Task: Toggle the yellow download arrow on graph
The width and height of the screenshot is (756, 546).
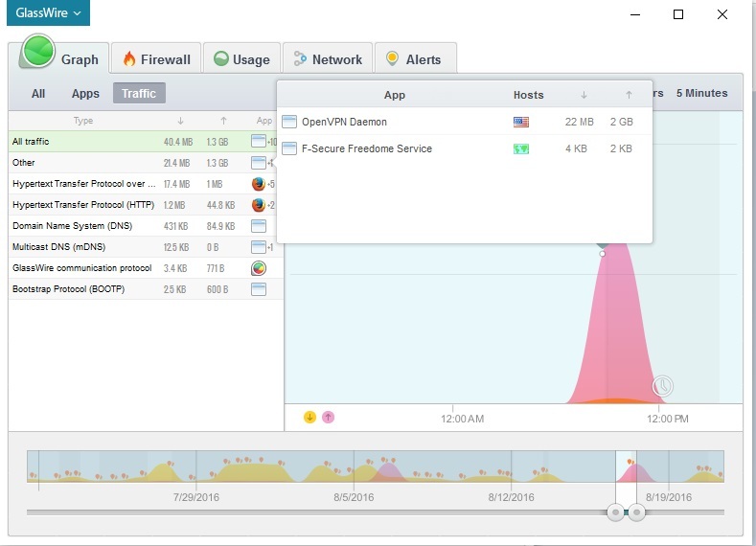Action: tap(309, 417)
